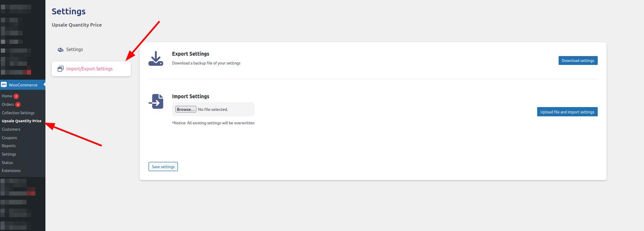Click Upload file and import settings
Screen dimensions: 644x231
coord(567,112)
